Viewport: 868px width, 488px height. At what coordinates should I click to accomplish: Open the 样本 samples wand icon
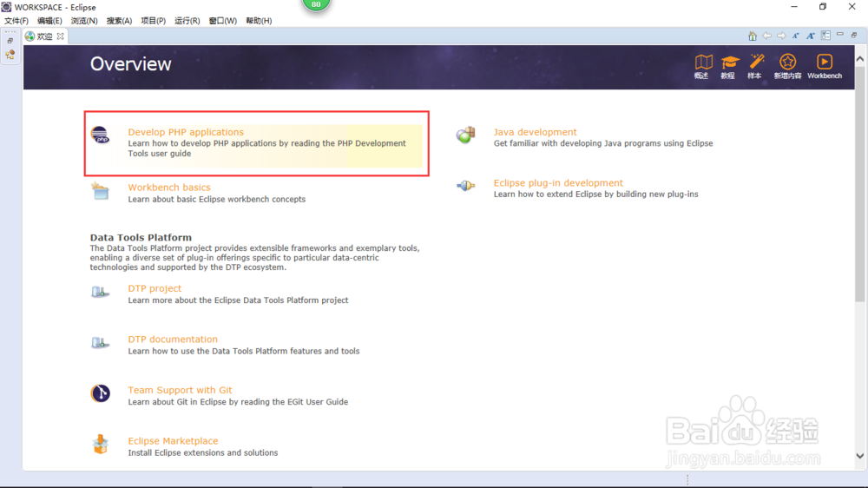coord(756,67)
